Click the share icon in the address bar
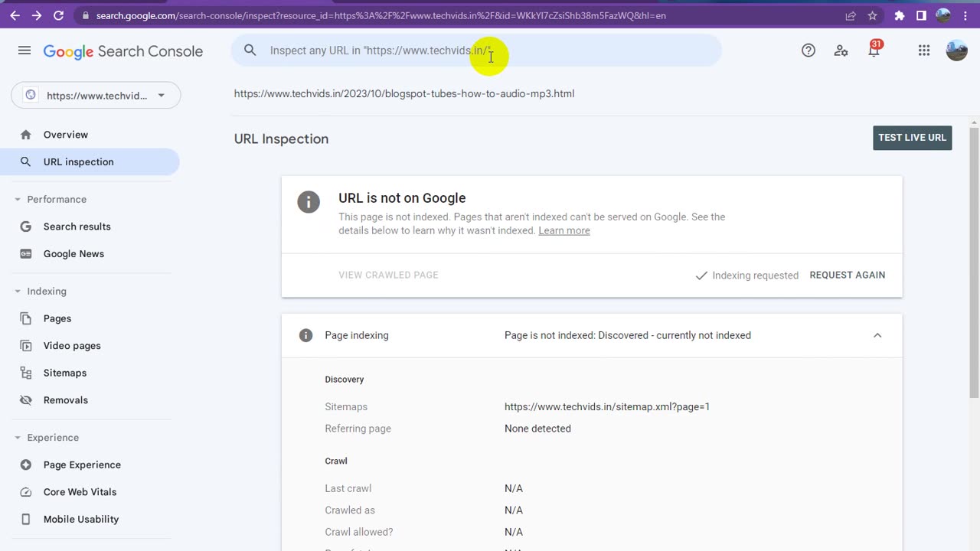This screenshot has height=551, width=980. 851,15
